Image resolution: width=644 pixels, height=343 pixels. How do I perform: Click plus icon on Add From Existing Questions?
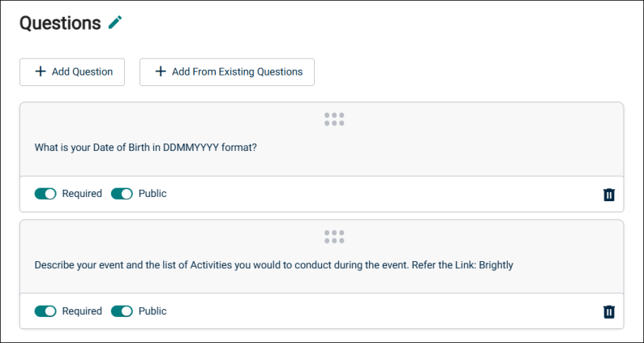[x=160, y=71]
